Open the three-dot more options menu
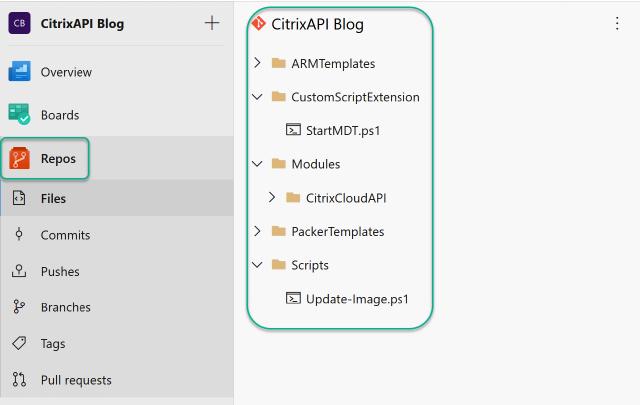The height and width of the screenshot is (405, 640). click(x=616, y=24)
